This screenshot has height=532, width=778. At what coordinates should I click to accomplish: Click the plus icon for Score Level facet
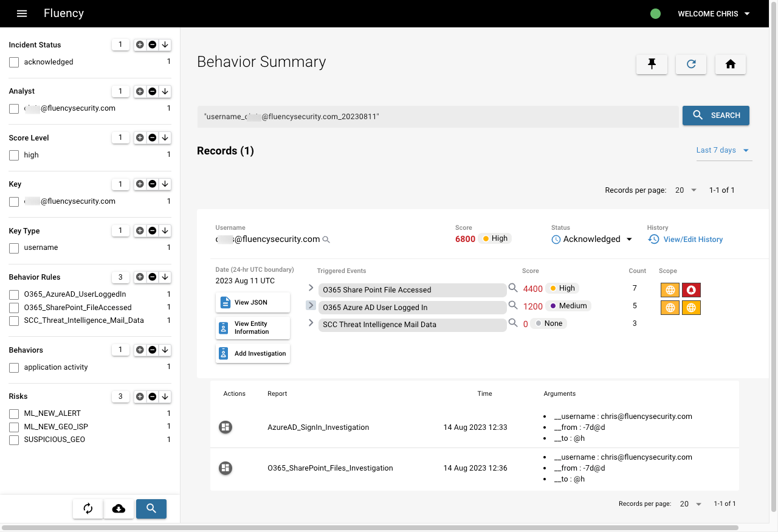(x=140, y=138)
